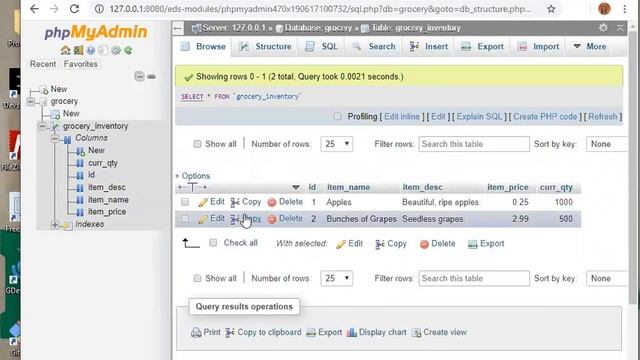The image size is (640, 360).
Task: Open the phpMyAdmin Home icon
Action: [65, 50]
